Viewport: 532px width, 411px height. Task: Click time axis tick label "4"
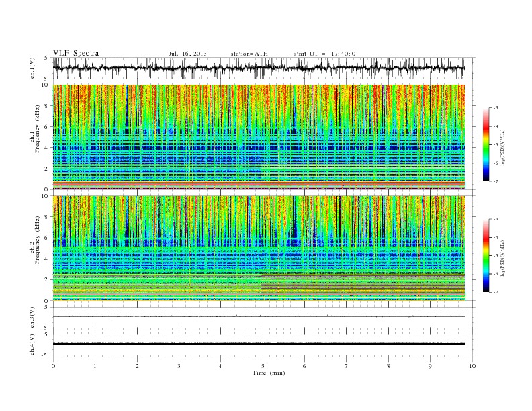point(220,366)
